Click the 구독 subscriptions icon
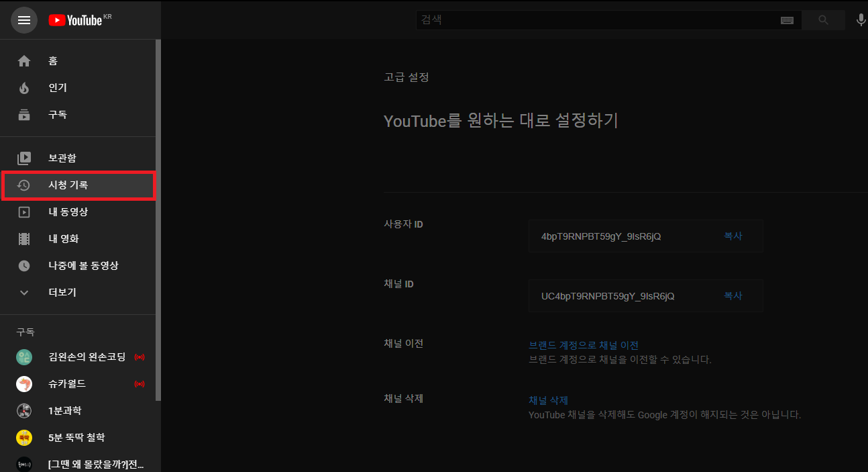The image size is (868, 472). click(x=24, y=115)
